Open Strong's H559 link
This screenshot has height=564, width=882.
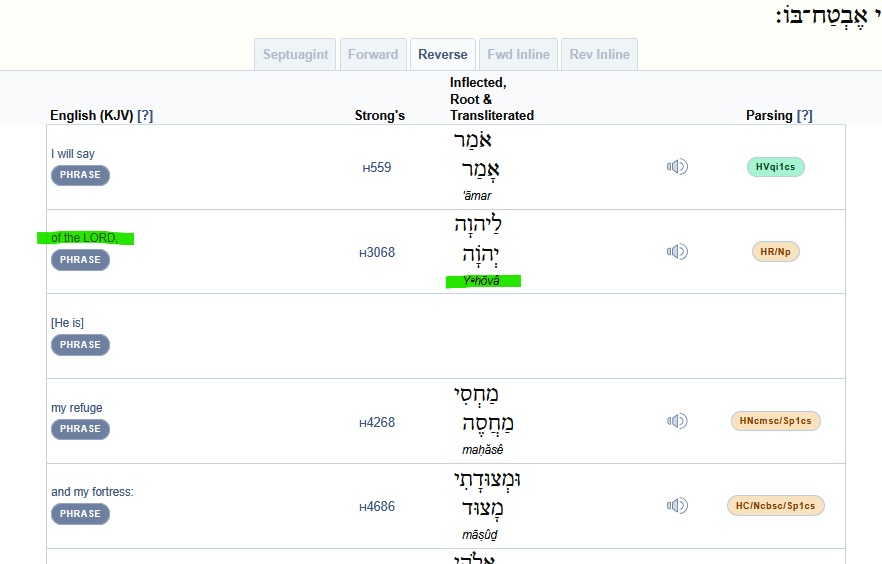(x=377, y=168)
